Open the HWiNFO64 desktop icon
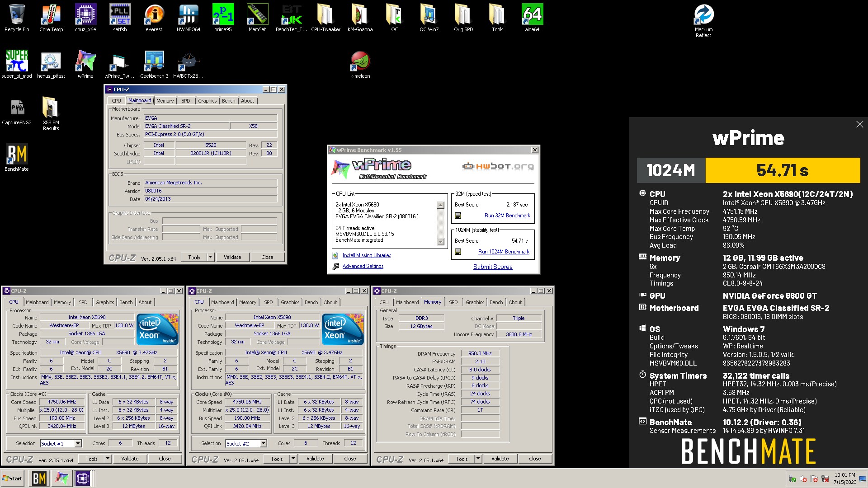 coord(189,18)
